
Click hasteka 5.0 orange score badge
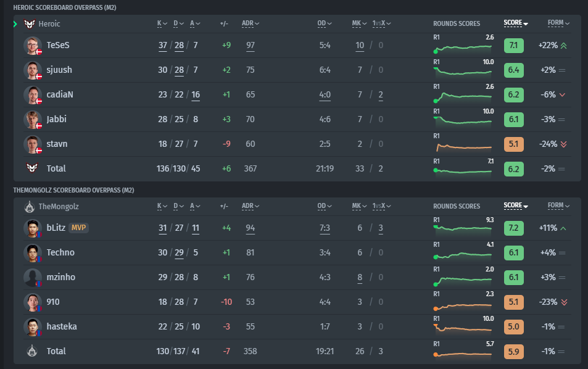[514, 326]
